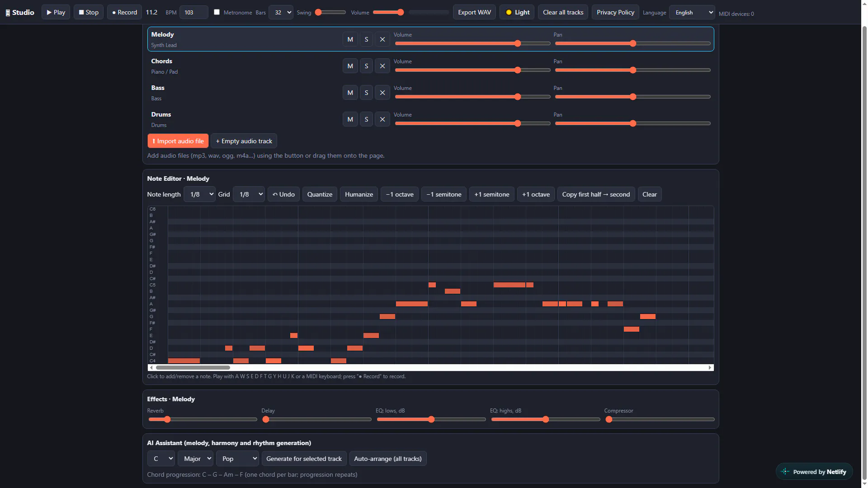Mute the Drums track
Image resolution: width=868 pixels, height=488 pixels.
[350, 119]
